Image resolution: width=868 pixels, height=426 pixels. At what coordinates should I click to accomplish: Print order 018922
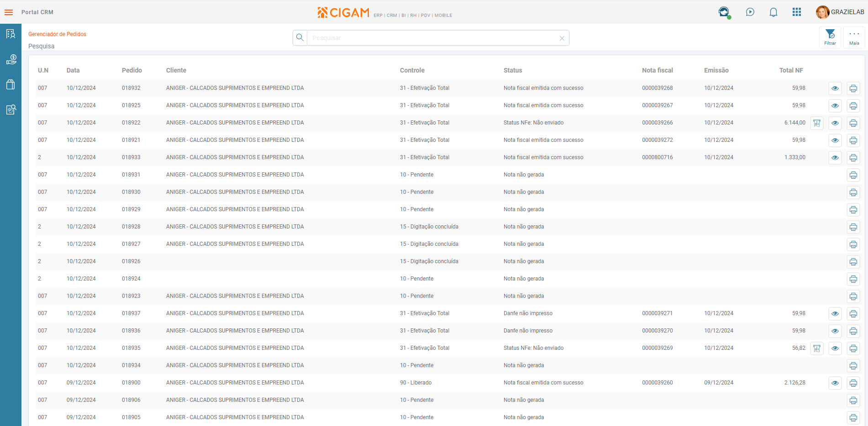pyautogui.click(x=853, y=123)
